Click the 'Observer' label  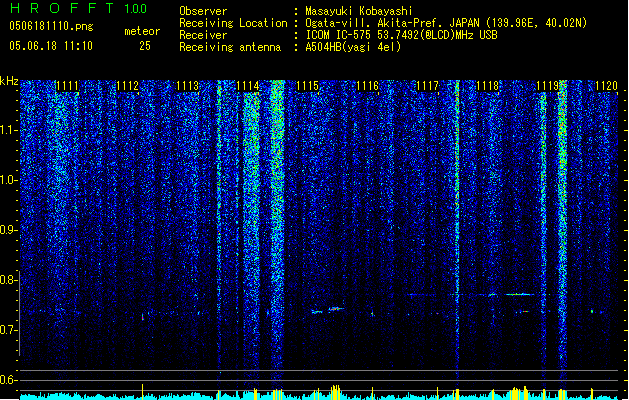pos(203,11)
